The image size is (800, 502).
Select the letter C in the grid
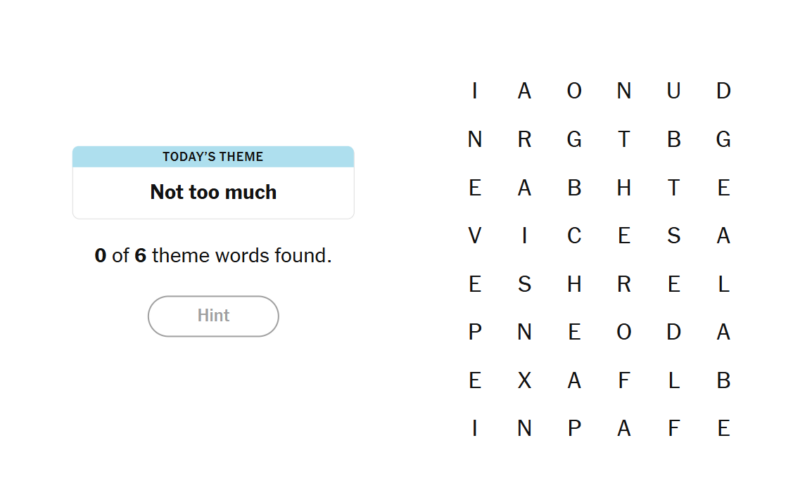574,236
